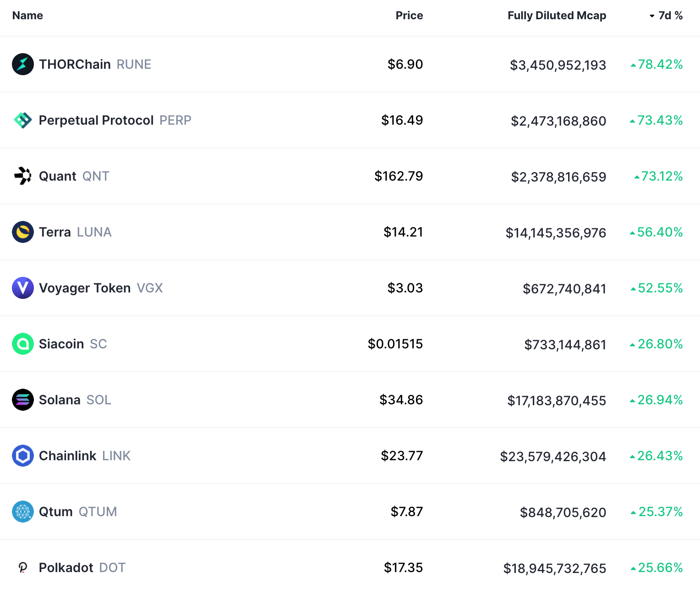Image resolution: width=700 pixels, height=595 pixels.
Task: Click the $14.21 price value
Action: tap(403, 232)
